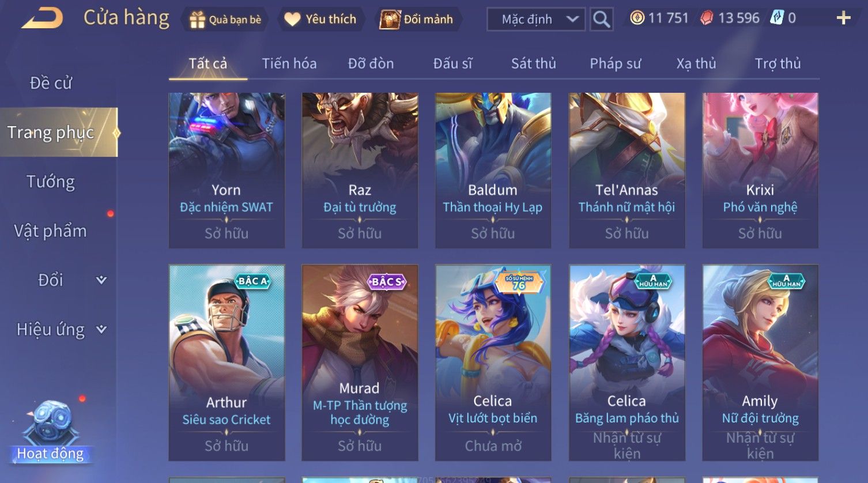Viewport: 868px width, 483px height.
Task: Select the Tiến hóa tab
Action: (x=289, y=63)
